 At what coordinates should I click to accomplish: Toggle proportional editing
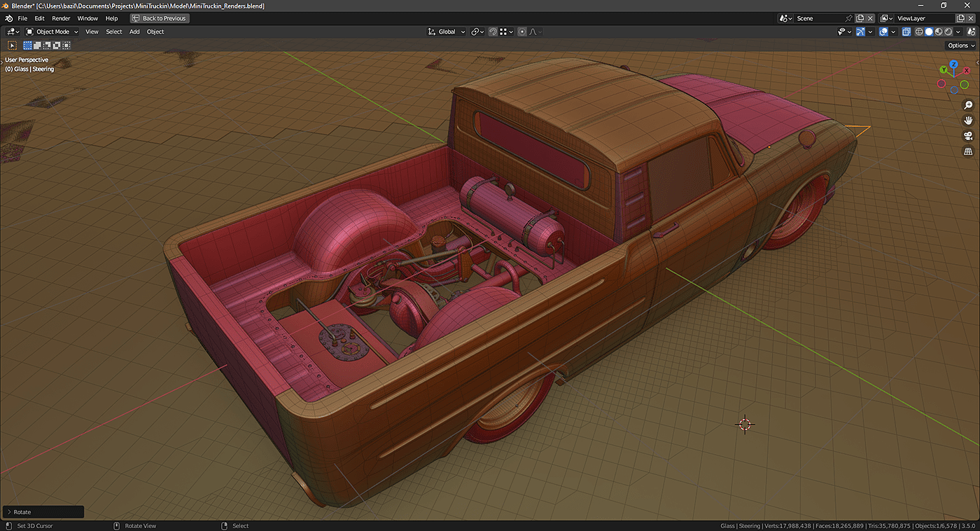pos(522,32)
